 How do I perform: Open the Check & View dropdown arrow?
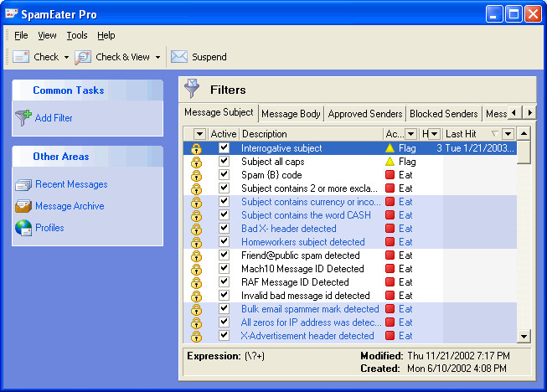157,57
